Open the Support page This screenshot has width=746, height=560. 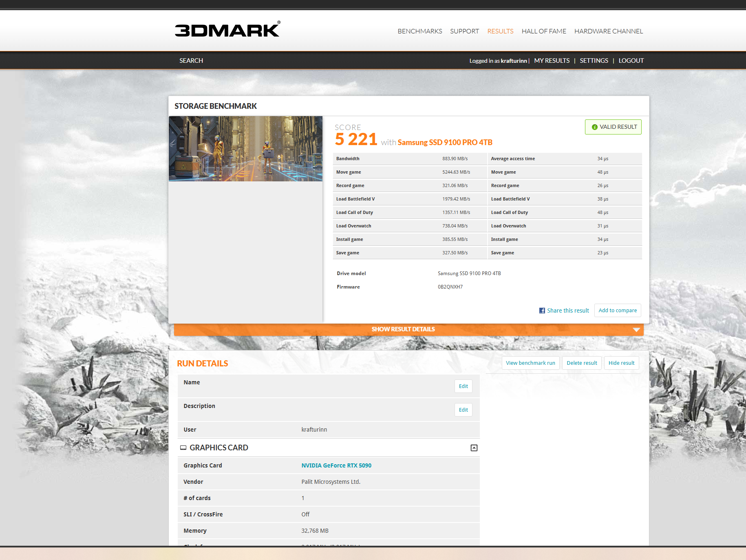464,31
